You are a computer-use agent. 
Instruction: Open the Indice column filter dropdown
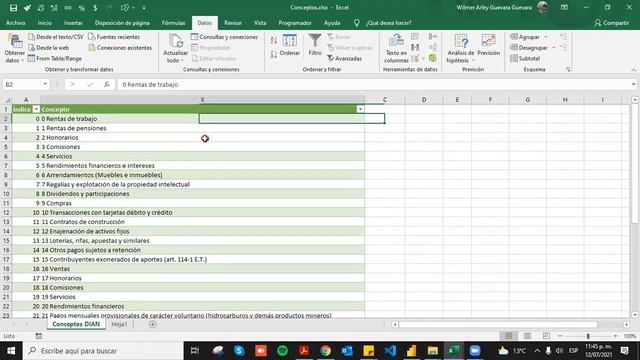coord(36,109)
